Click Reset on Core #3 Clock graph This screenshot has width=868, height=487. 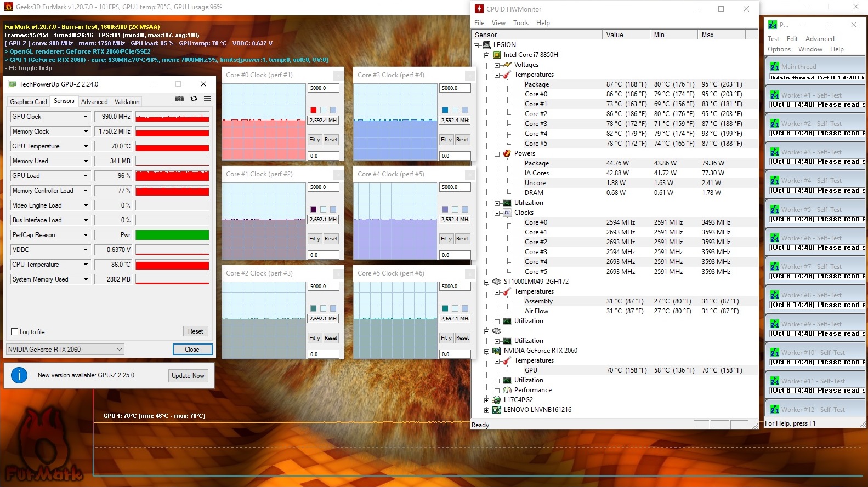point(462,140)
